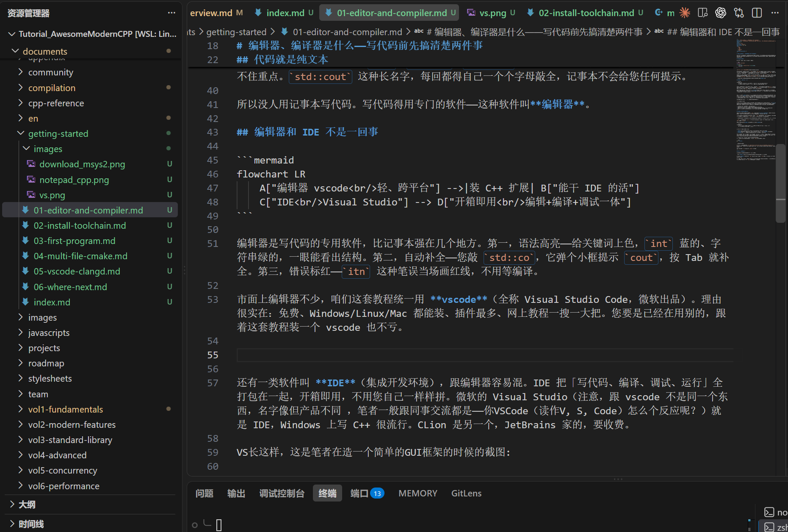Click the image icon beside notepad_cpp.png
This screenshot has width=788, height=532.
[31, 180]
